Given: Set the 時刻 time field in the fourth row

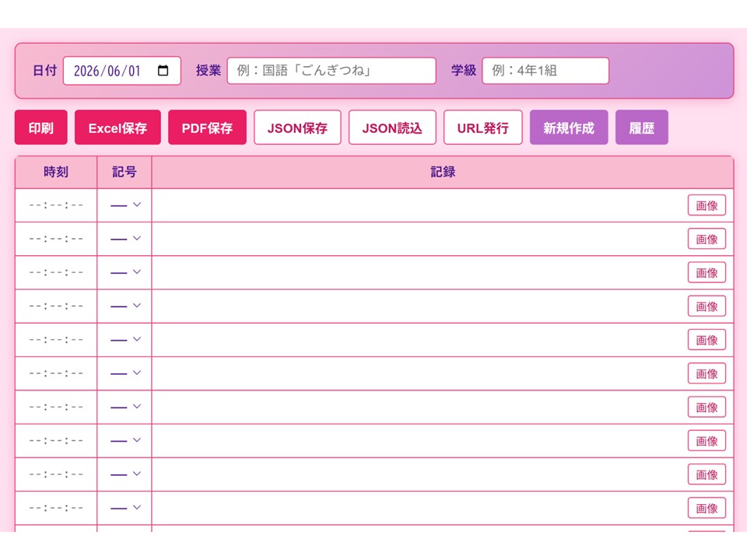Looking at the screenshot, I should [x=56, y=306].
